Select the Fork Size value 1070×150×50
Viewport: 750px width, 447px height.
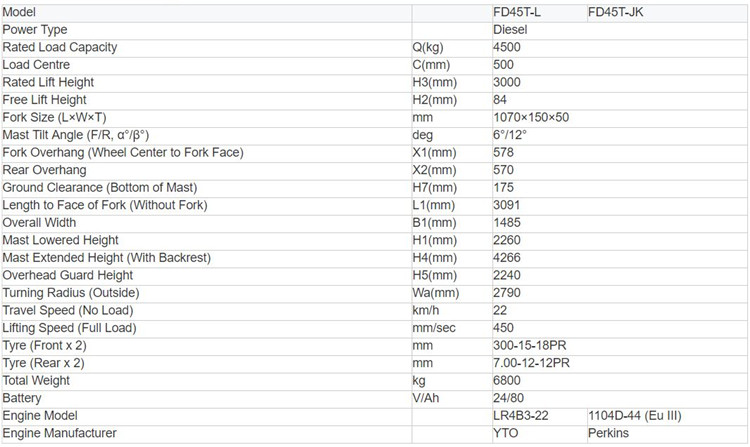(x=531, y=117)
